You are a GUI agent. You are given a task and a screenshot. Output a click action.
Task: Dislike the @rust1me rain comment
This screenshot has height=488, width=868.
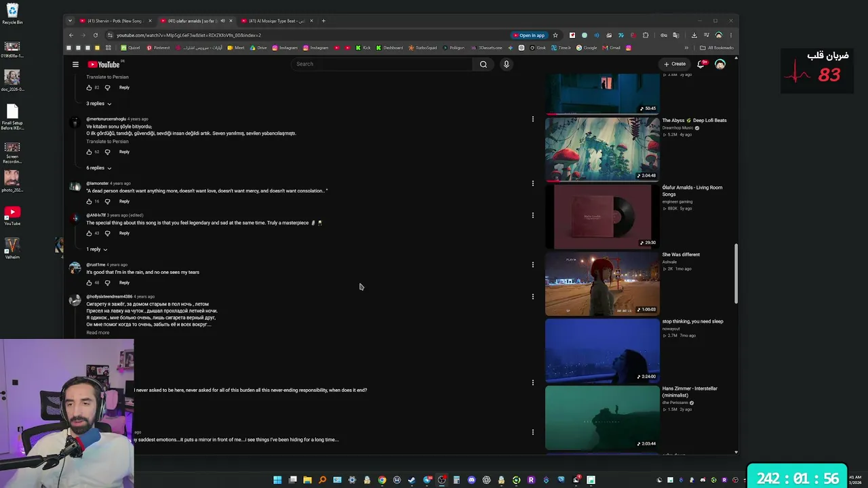pyautogui.click(x=107, y=283)
